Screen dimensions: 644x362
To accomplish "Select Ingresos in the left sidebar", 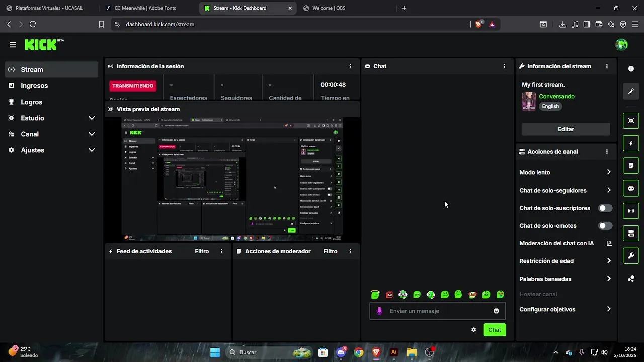I will [x=51, y=86].
